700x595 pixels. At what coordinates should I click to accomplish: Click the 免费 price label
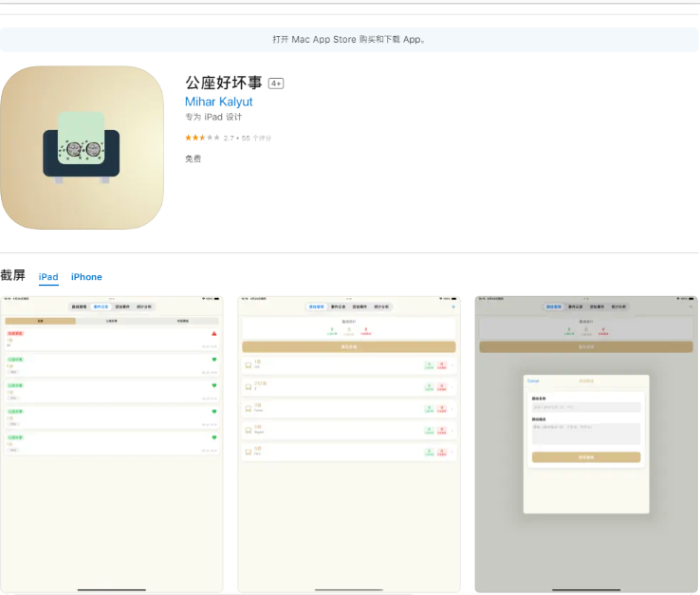click(193, 158)
